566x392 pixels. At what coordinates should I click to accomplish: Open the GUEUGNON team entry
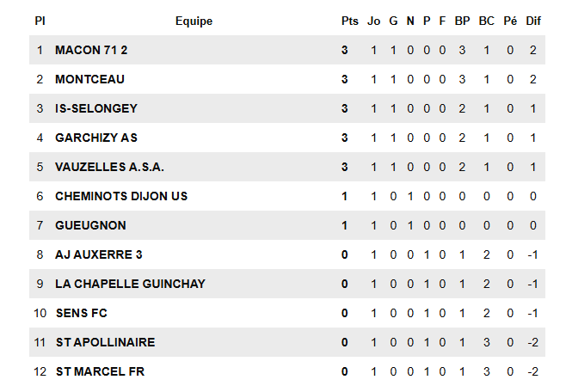coord(90,225)
